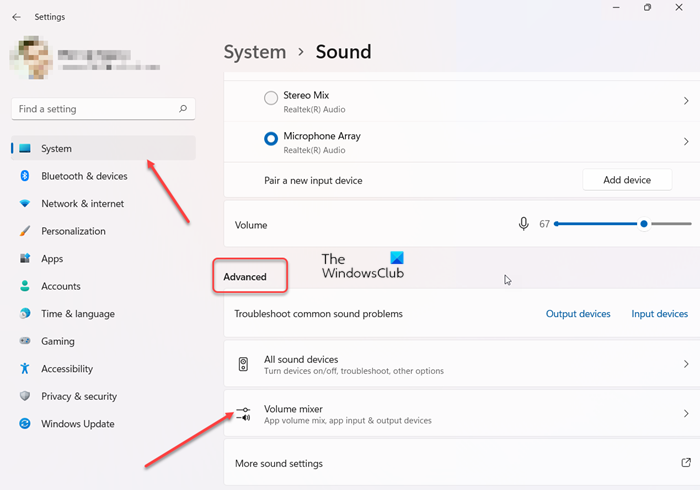Click the Network & internet wifi icon
Image resolution: width=700 pixels, height=491 pixels.
point(25,204)
